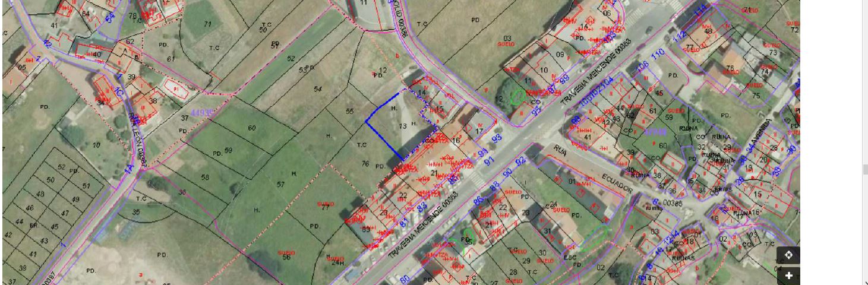Click parcel 55 left of the highlighted plot
This screenshot has height=285, width=868.
pyautogui.click(x=349, y=112)
